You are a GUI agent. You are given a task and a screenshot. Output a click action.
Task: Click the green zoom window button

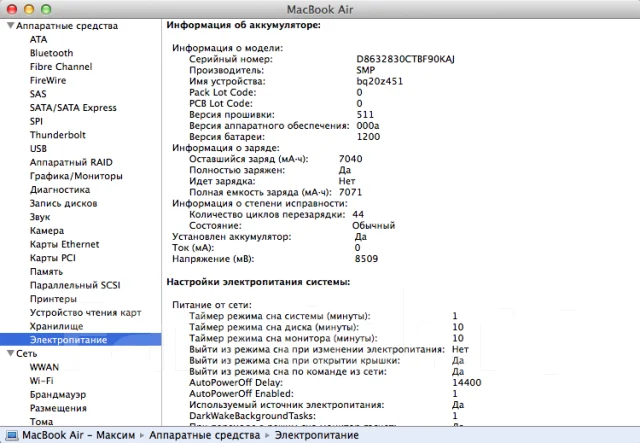(x=46, y=9)
